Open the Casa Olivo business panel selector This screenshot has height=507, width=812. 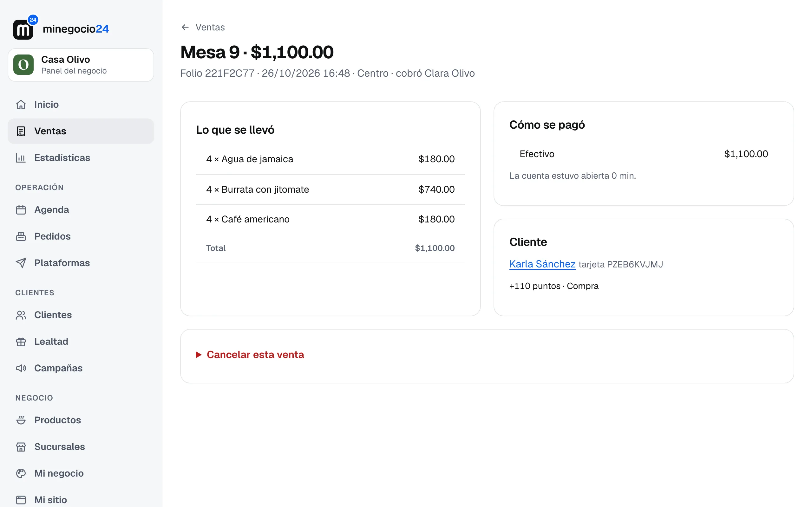[x=81, y=65]
